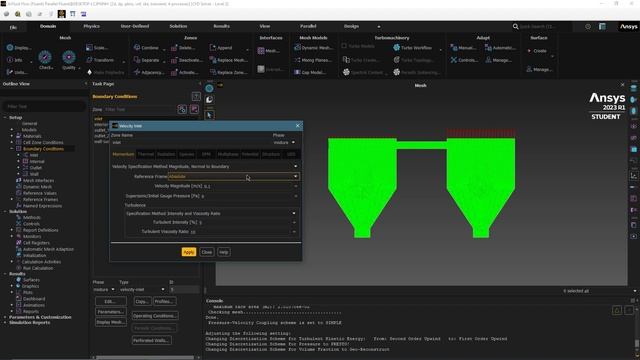This screenshot has height=360, width=640.
Task: Open the Multiphase tab in Velocity Inlet dialog
Action: (x=228, y=154)
